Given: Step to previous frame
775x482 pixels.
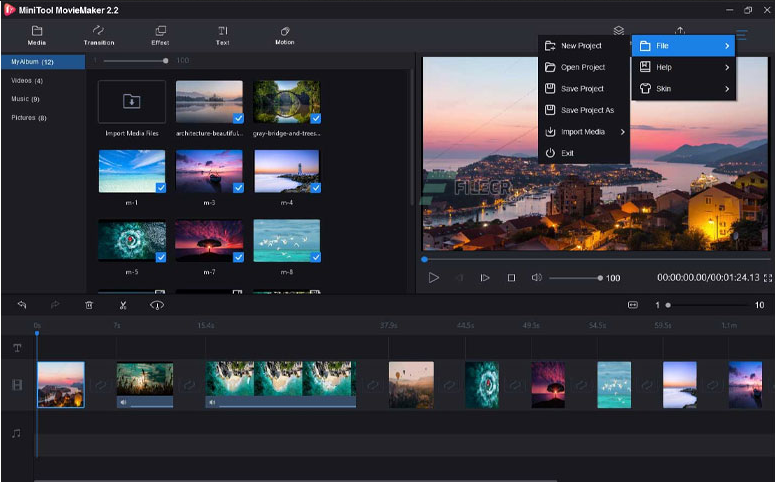Looking at the screenshot, I should click(x=459, y=278).
